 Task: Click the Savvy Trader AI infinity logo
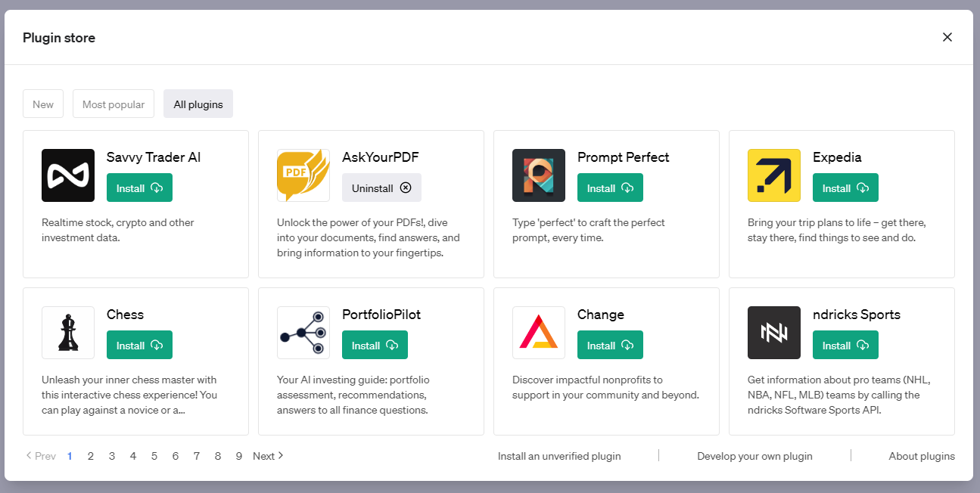click(68, 175)
